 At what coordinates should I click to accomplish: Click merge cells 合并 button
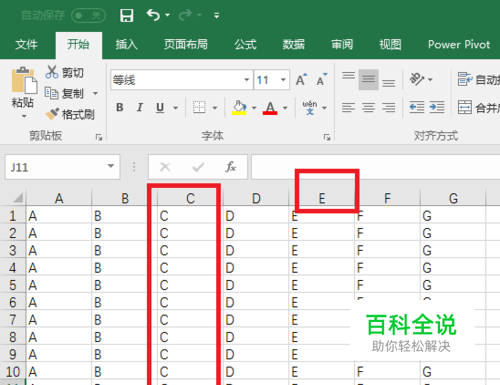478,107
